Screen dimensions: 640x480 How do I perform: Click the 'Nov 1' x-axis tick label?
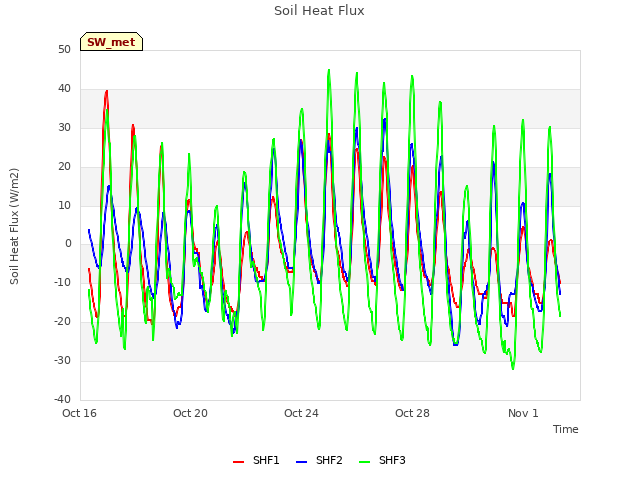523,413
